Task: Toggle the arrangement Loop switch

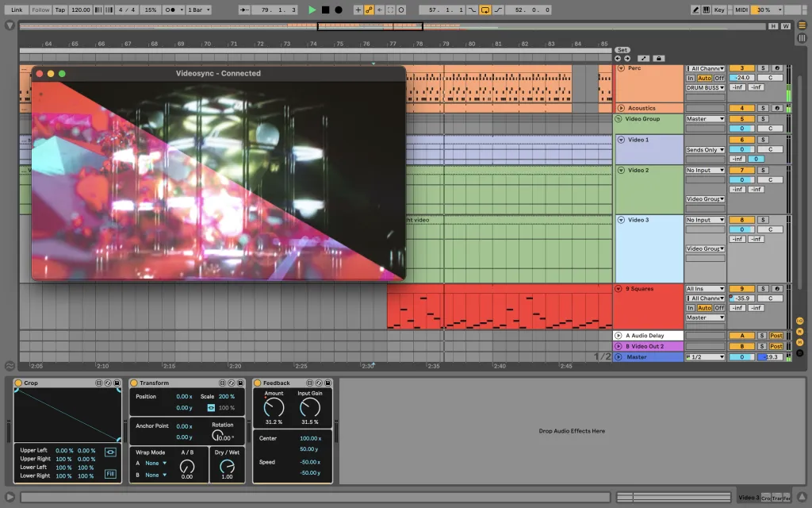Action: pos(485,10)
